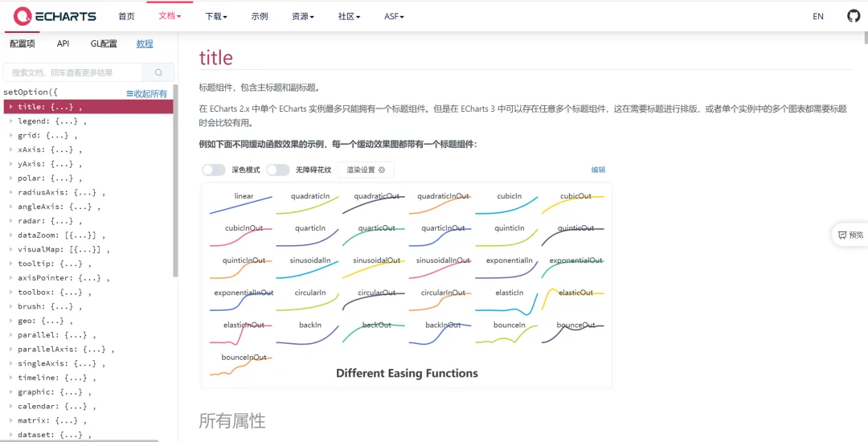Click the collapse all (收起所有) icon

[130, 94]
